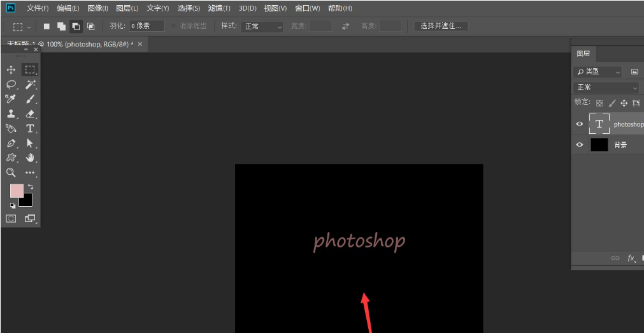Select the Eraser tool
The width and height of the screenshot is (644, 333).
pos(30,114)
